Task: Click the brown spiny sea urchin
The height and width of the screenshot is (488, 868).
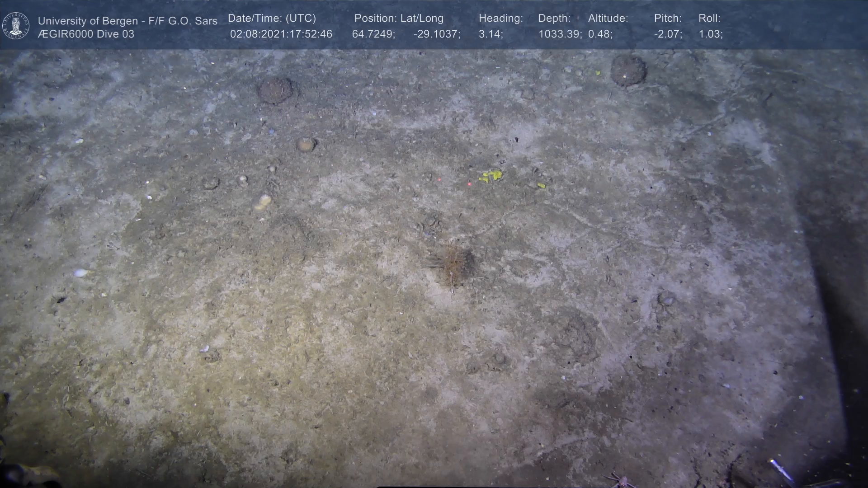Action: pos(454,264)
